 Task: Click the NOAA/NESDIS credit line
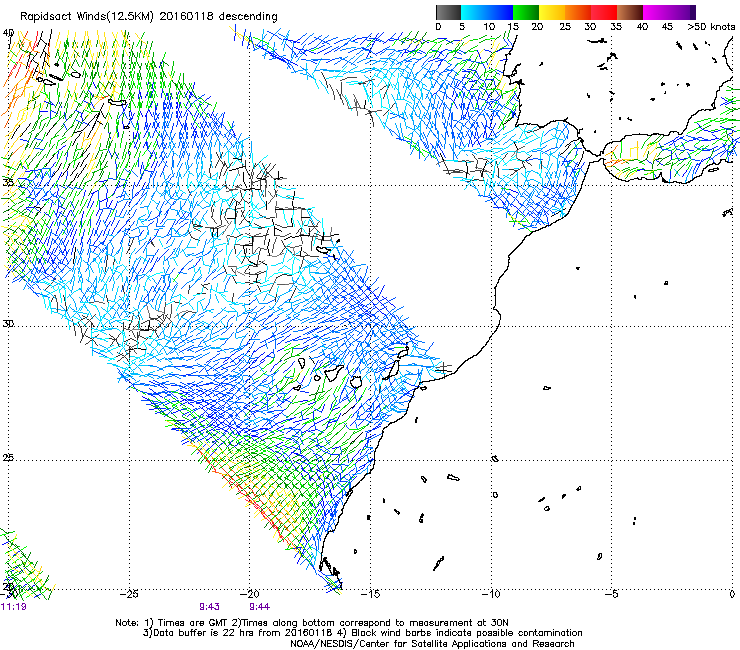(x=432, y=644)
